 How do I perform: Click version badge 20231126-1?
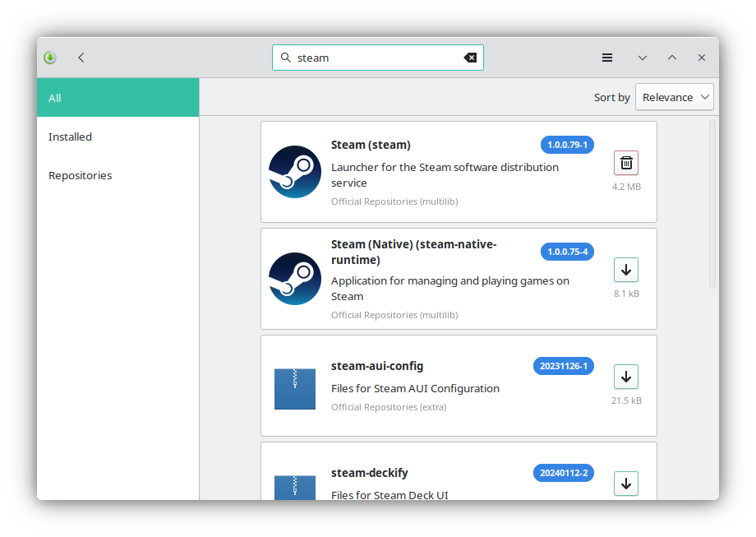(563, 366)
